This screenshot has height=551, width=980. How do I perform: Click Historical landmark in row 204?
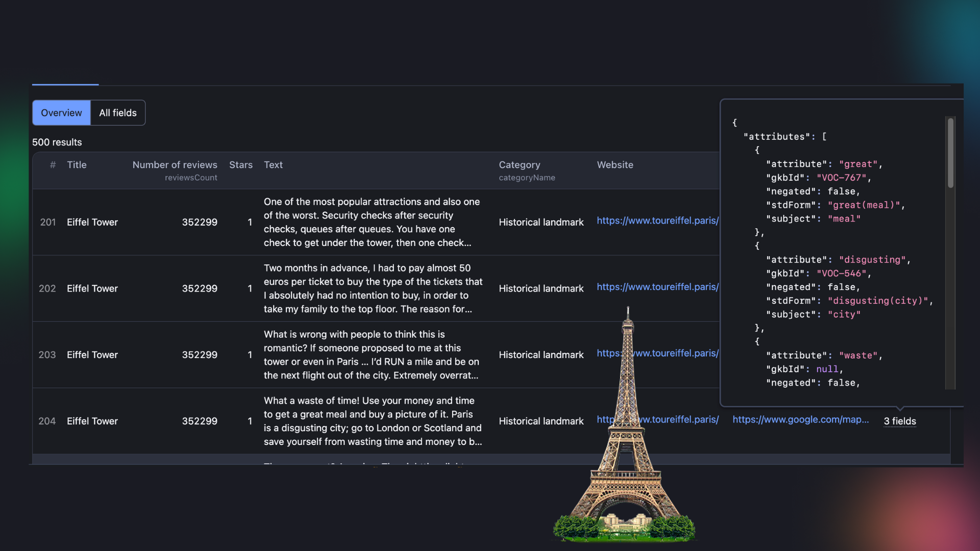click(x=541, y=421)
